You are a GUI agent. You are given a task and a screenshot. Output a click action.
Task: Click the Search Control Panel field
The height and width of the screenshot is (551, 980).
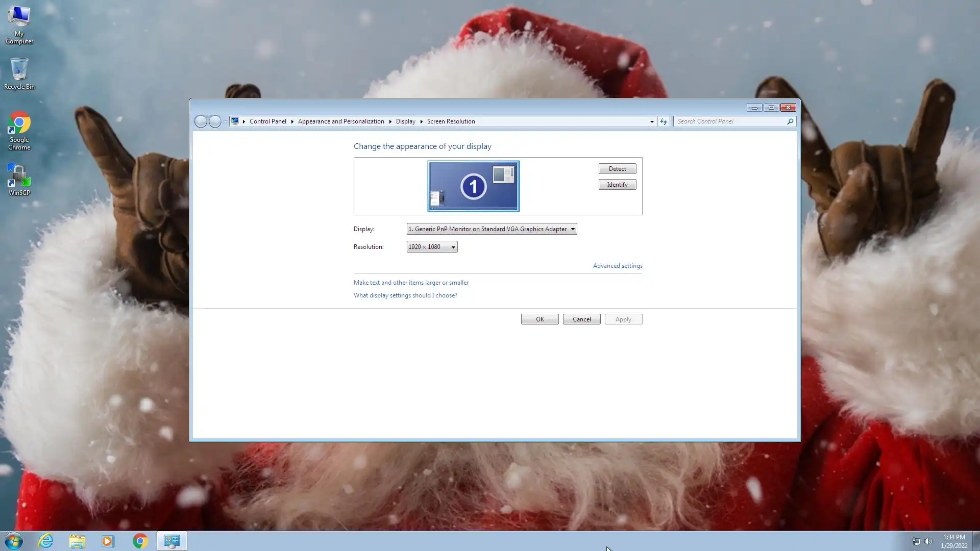(x=730, y=121)
